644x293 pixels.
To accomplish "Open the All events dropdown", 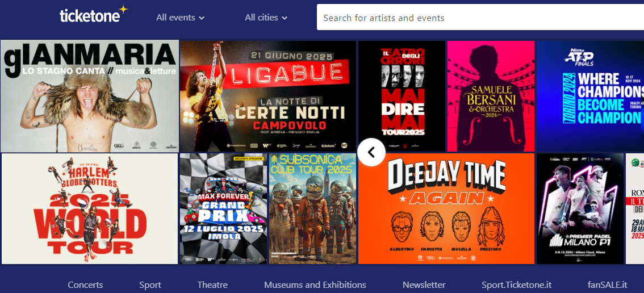I will [x=180, y=18].
